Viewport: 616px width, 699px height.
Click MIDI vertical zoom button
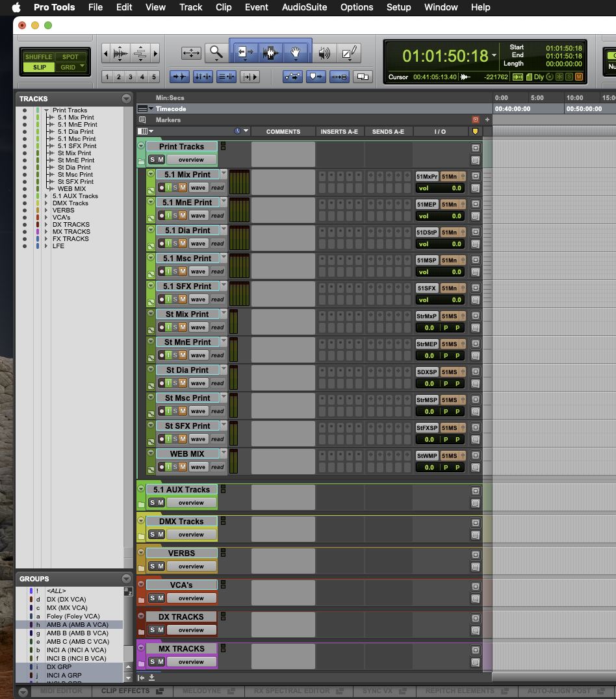point(140,54)
